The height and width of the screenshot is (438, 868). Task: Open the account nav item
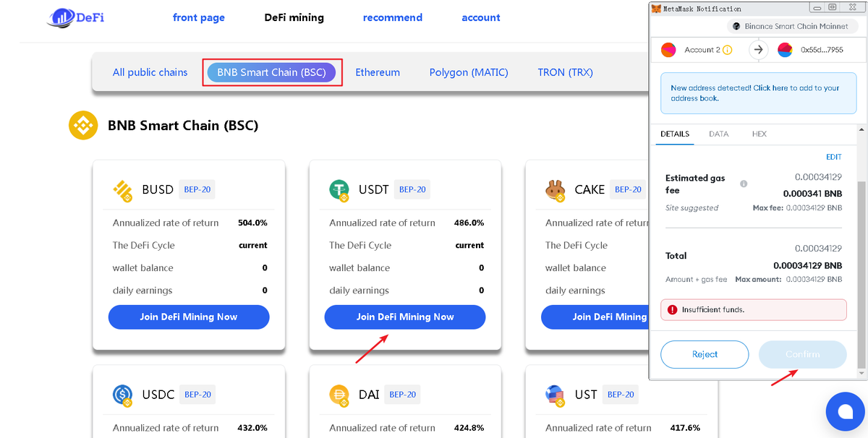tap(481, 17)
